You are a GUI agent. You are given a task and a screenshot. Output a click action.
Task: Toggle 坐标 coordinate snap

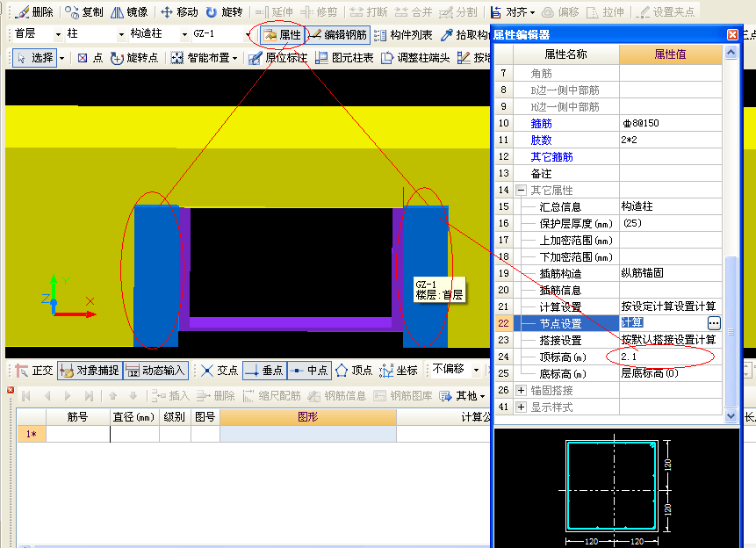(399, 371)
